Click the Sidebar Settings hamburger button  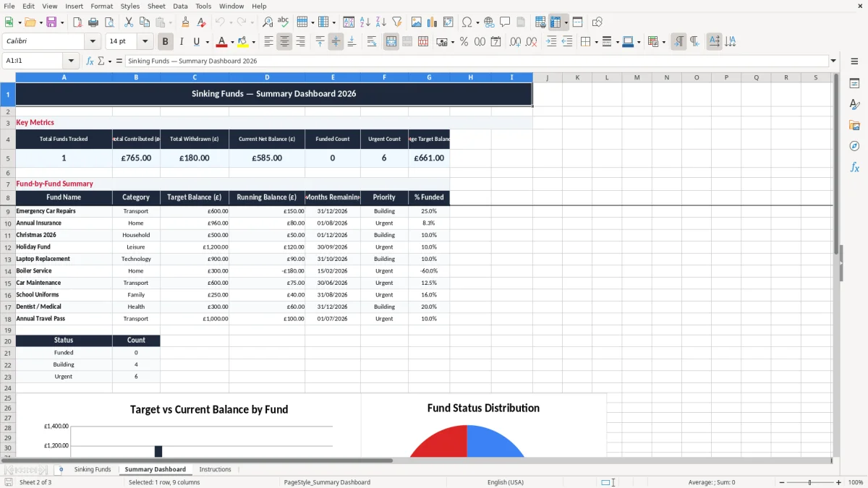[854, 62]
